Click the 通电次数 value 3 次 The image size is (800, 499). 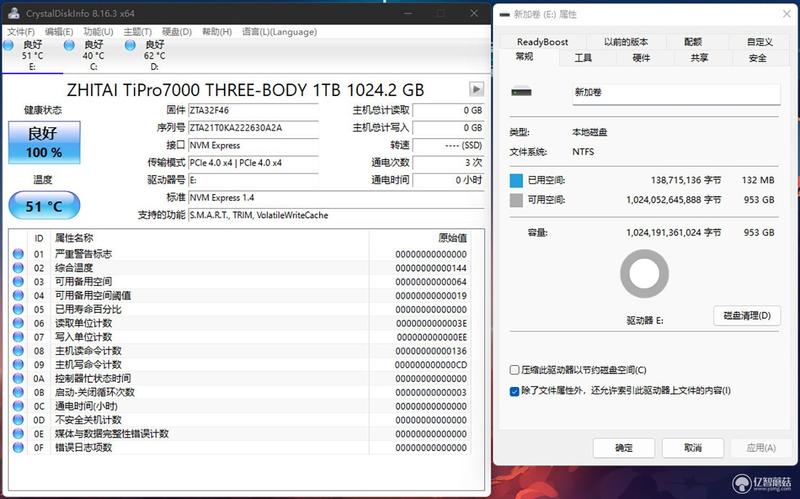click(x=448, y=163)
